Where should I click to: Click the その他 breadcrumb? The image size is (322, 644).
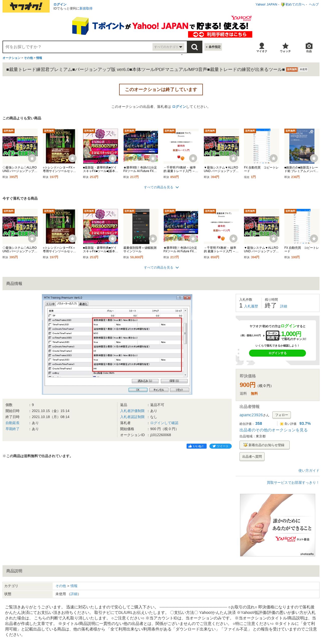click(x=28, y=58)
